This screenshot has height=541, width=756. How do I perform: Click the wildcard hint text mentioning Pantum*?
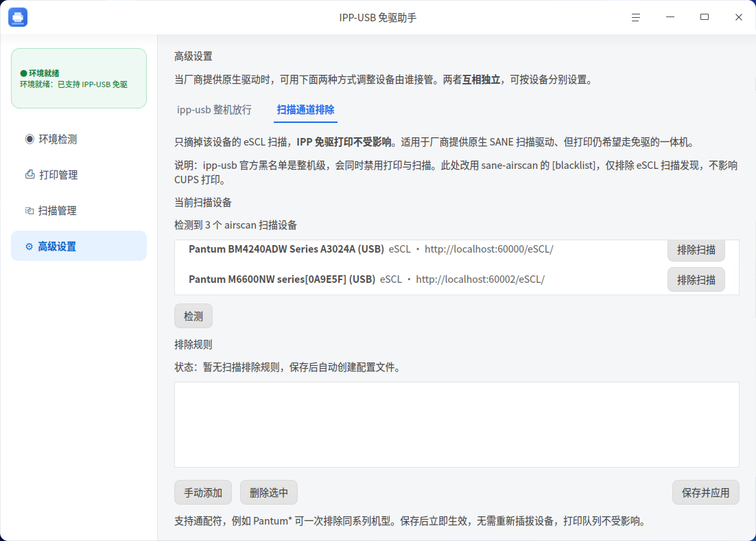(410, 520)
